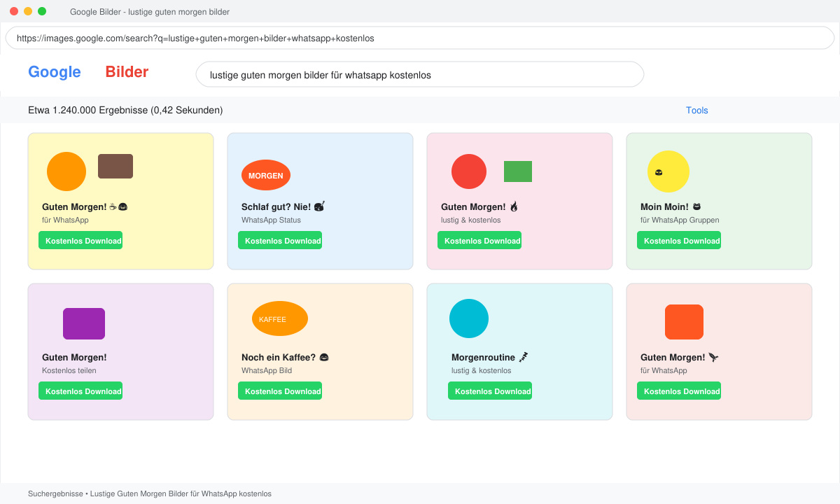Focus the search query input field
Image resolution: width=840 pixels, height=504 pixels.
click(420, 74)
